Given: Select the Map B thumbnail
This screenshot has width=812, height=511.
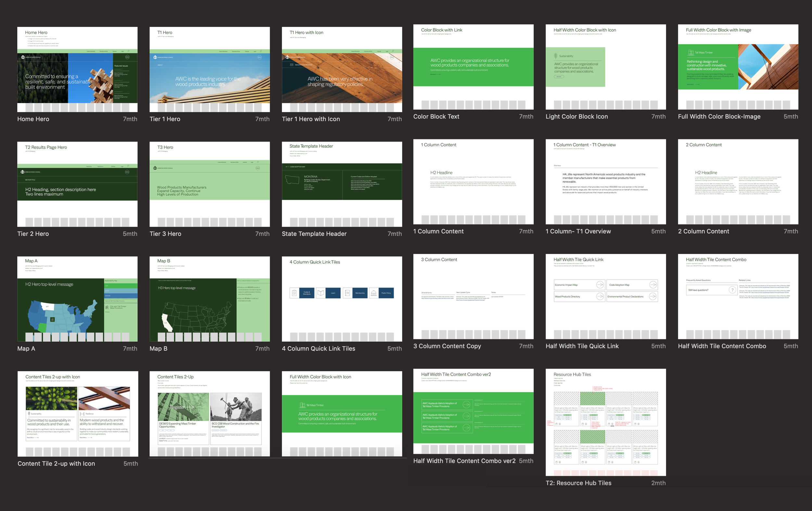Looking at the screenshot, I should [209, 299].
